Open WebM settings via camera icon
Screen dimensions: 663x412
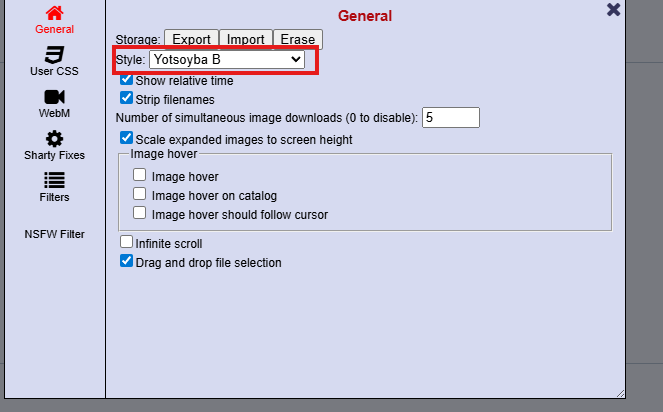(x=54, y=97)
